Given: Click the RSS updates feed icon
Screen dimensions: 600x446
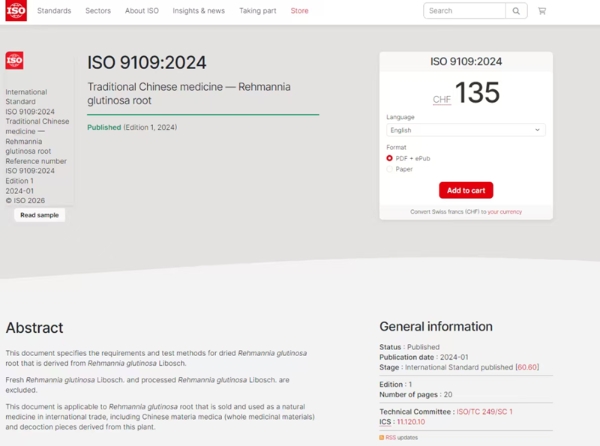Looking at the screenshot, I should (382, 438).
